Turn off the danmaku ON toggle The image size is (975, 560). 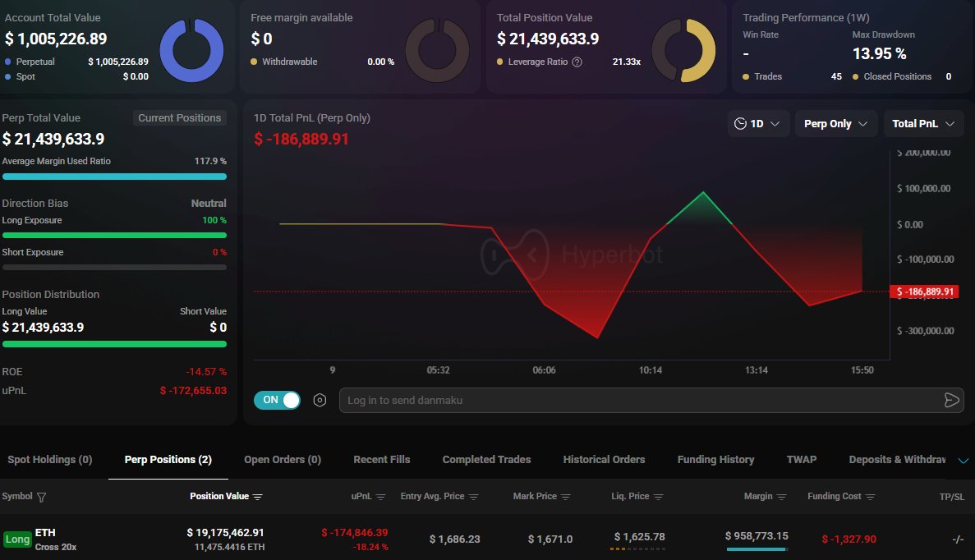(x=278, y=400)
